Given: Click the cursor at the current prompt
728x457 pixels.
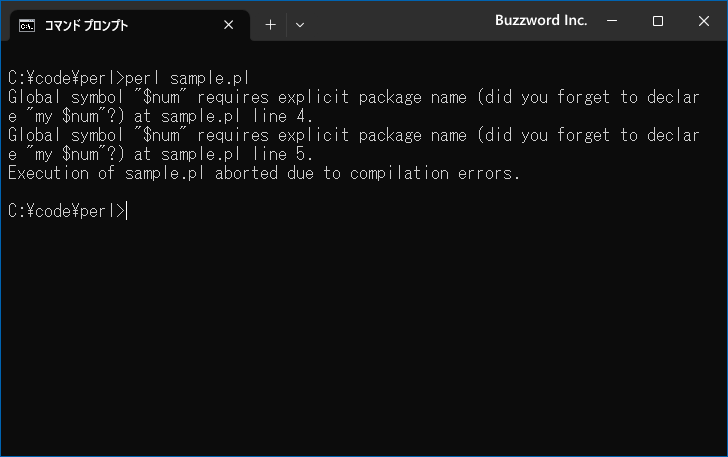Looking at the screenshot, I should [127, 211].
